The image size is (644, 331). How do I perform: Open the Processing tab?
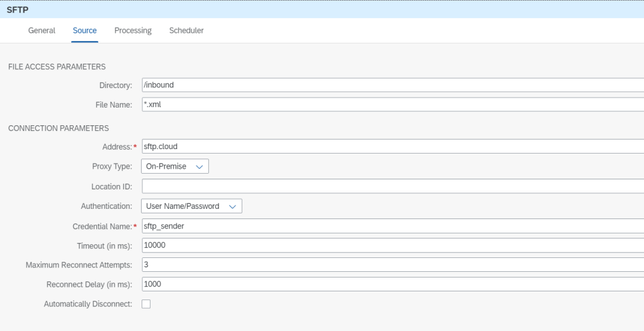coord(133,30)
